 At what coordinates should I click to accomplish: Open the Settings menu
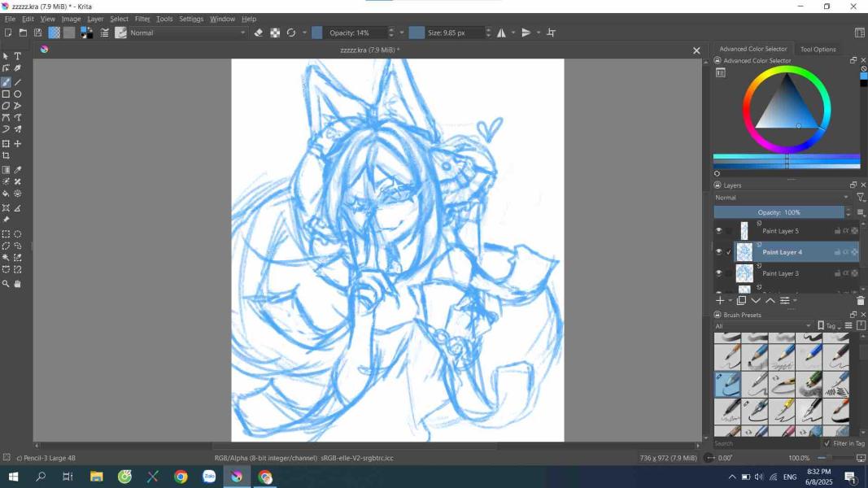[x=191, y=19]
